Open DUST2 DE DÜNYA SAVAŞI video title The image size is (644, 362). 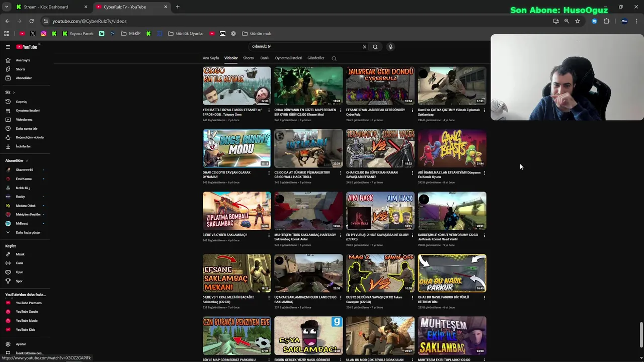[x=374, y=299]
